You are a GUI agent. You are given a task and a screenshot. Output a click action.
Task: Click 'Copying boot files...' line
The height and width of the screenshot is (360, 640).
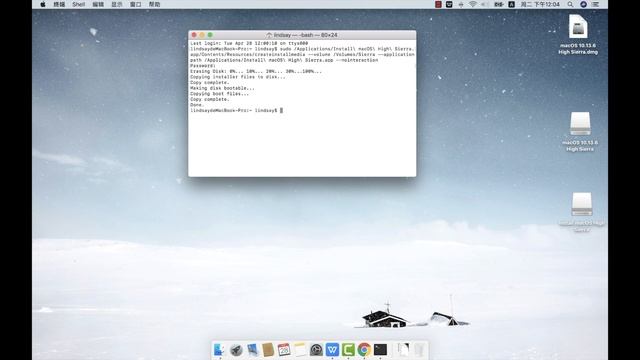tap(219, 94)
